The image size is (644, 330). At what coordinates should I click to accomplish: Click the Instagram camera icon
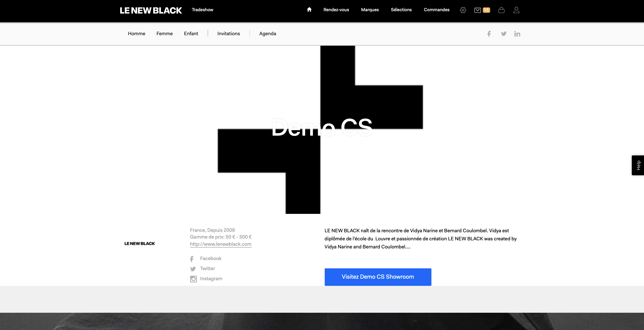(x=193, y=279)
